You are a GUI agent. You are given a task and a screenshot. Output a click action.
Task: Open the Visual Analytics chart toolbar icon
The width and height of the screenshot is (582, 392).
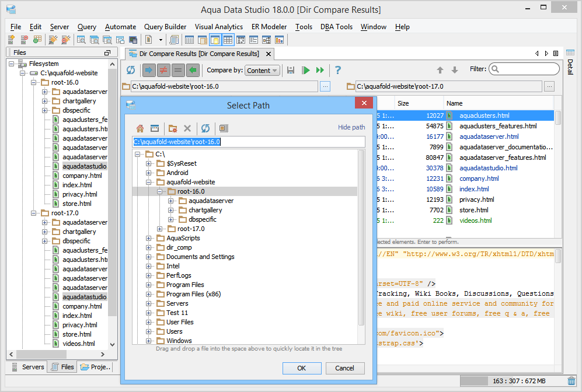click(x=279, y=40)
